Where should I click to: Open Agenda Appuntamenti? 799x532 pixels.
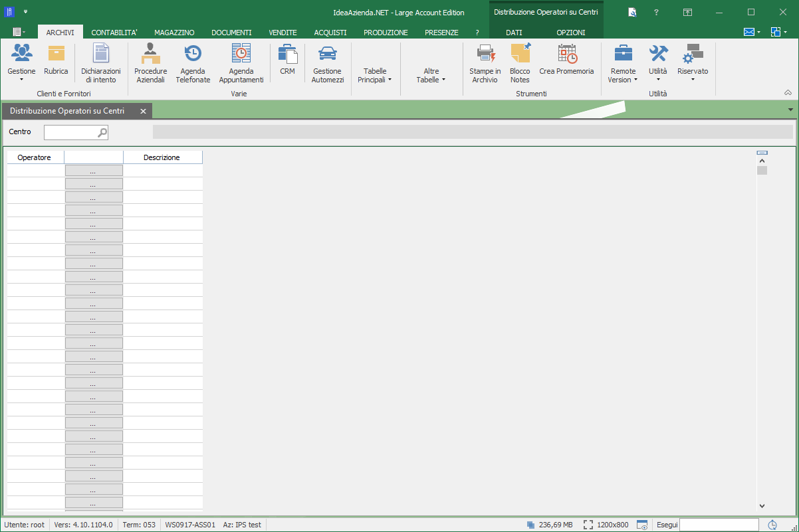coord(241,53)
